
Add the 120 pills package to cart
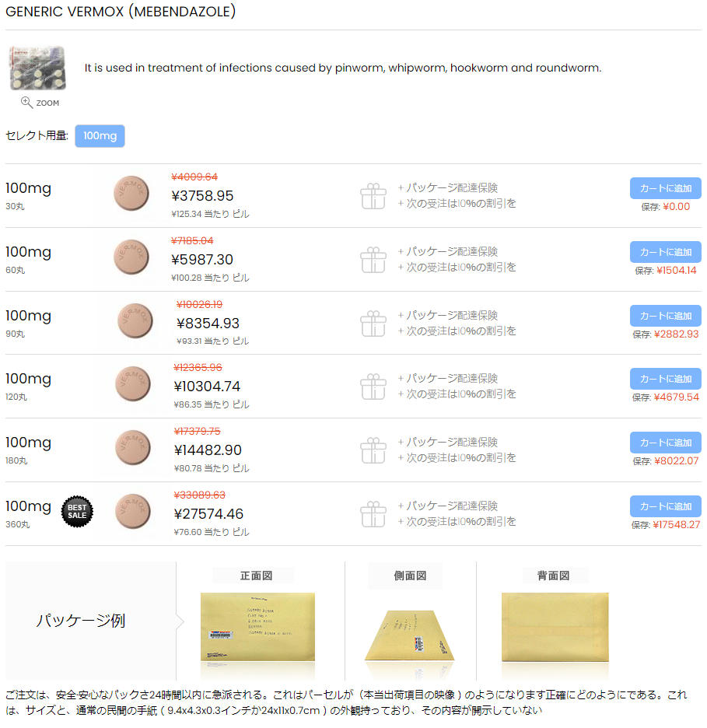click(665, 379)
